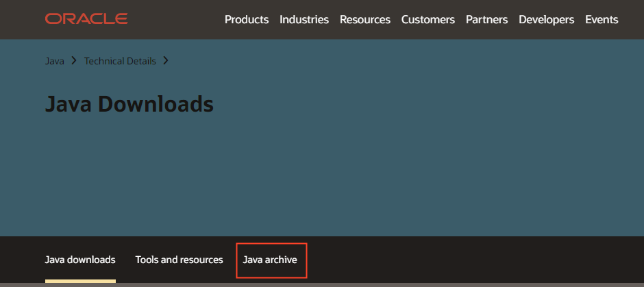Click the chevron after Technical Details
Image resolution: width=644 pixels, height=287 pixels.
[165, 61]
